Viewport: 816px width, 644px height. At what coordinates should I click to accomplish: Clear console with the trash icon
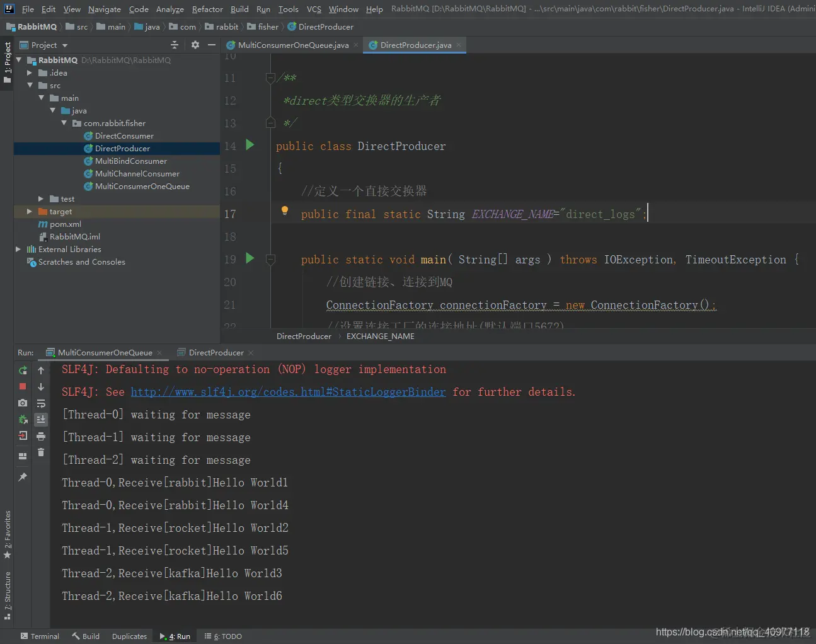[x=41, y=452]
